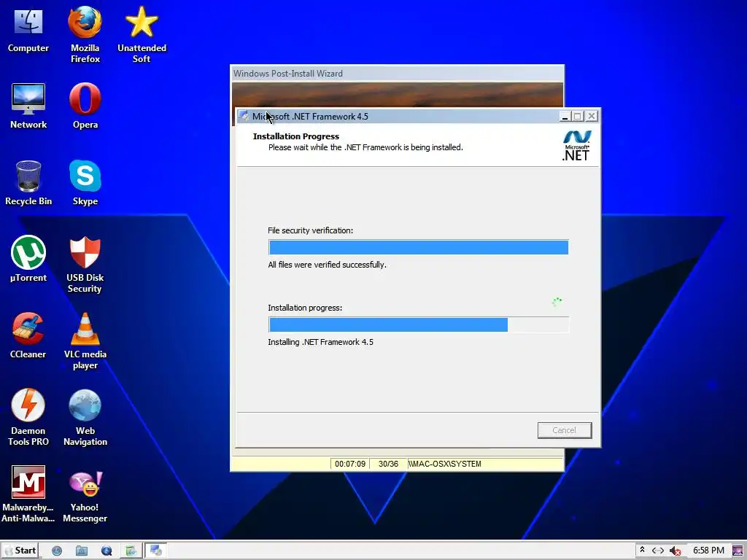Click the Windows Post-Install Wizard title bar
This screenshot has width=747, height=560.
[x=398, y=74]
